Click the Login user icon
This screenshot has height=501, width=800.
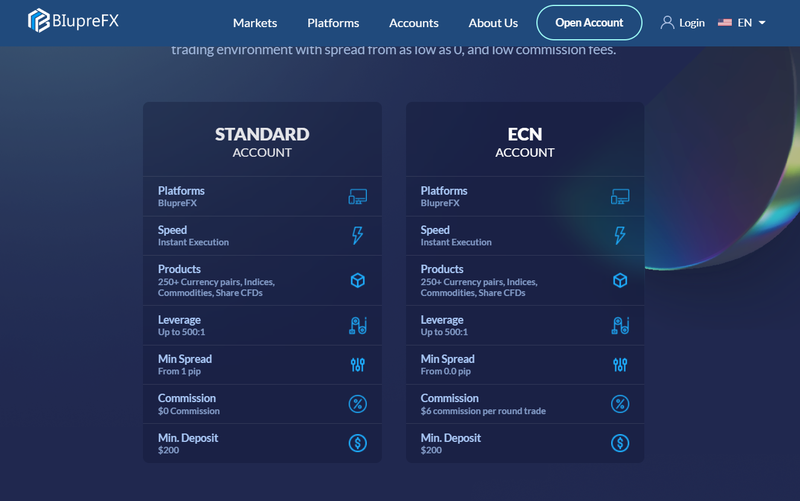tap(667, 22)
